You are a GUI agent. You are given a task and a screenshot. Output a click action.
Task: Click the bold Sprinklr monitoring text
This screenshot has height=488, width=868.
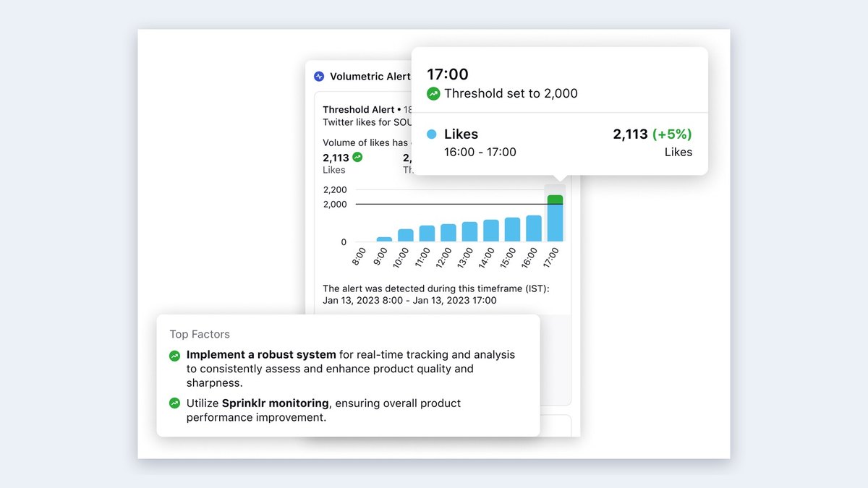pyautogui.click(x=275, y=403)
